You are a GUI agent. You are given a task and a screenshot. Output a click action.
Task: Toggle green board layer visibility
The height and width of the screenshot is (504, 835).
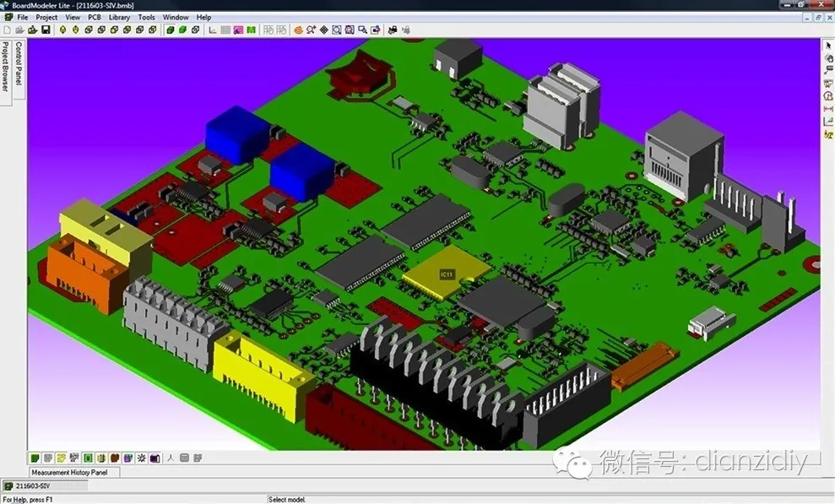pos(35,458)
